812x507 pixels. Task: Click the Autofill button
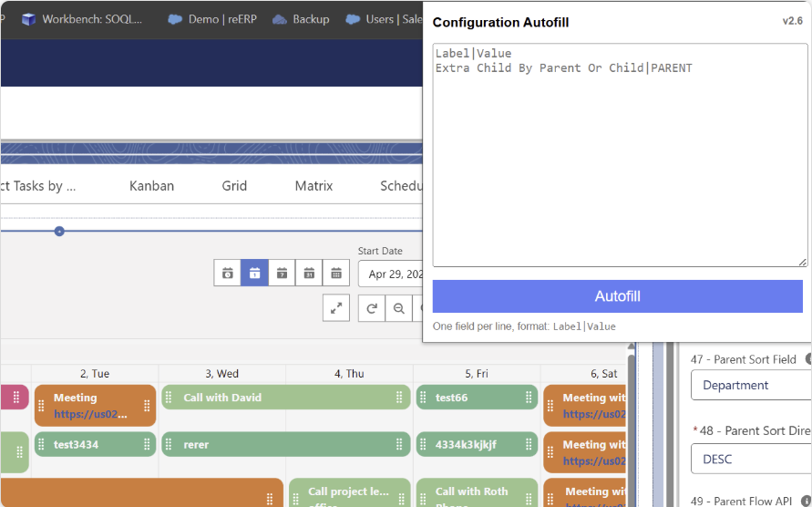(x=617, y=296)
